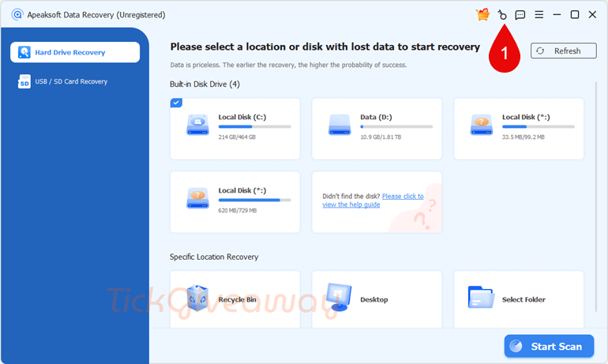Viewport: 608px width, 364px height.
Task: Click the Select Folder icon
Action: tap(481, 298)
